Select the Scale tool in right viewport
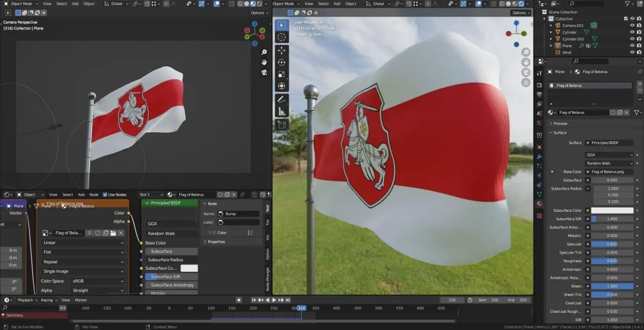This screenshot has width=644, height=330. (x=282, y=74)
